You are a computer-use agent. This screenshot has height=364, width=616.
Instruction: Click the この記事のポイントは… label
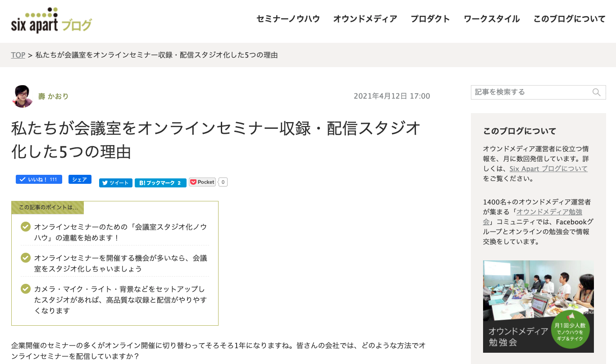point(48,208)
